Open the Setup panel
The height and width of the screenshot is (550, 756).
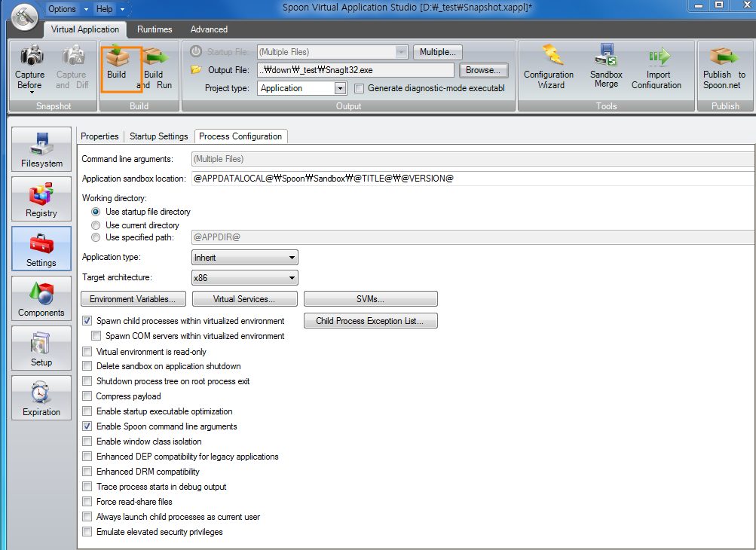click(41, 347)
